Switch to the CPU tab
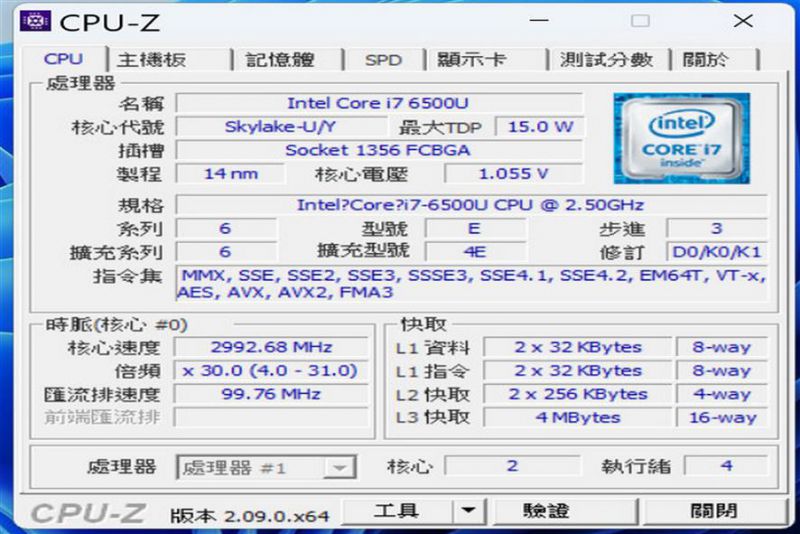The width and height of the screenshot is (800, 534). click(64, 59)
